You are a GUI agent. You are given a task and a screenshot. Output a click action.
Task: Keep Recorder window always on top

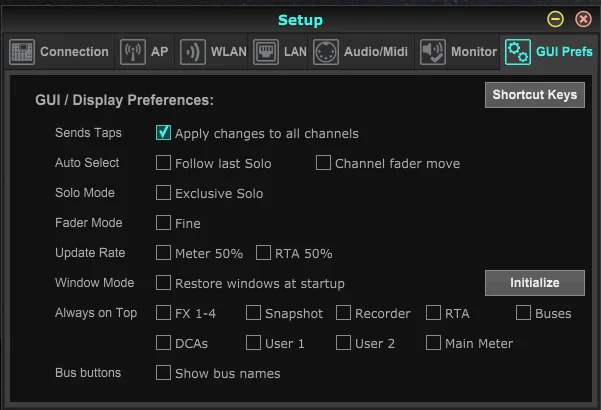(343, 312)
